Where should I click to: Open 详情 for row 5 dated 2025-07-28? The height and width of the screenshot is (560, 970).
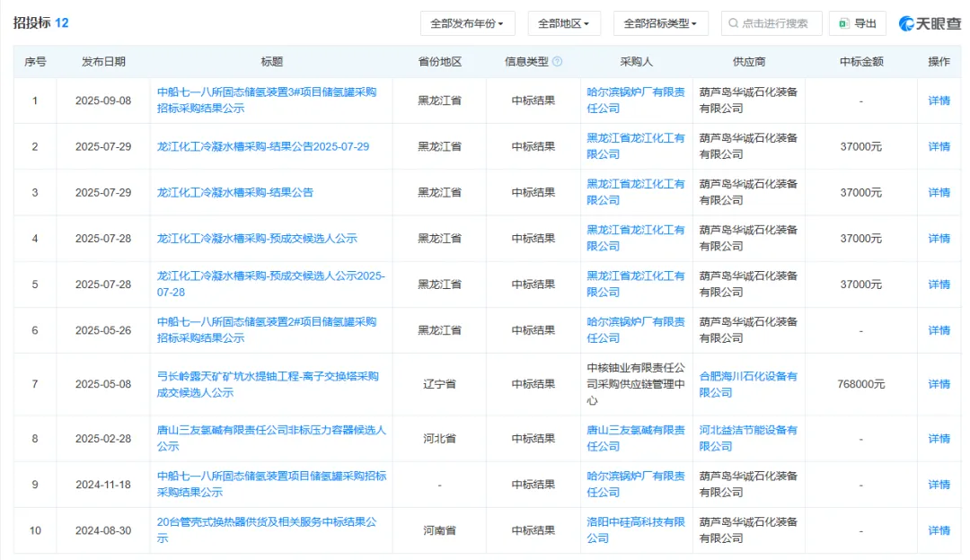(x=939, y=284)
